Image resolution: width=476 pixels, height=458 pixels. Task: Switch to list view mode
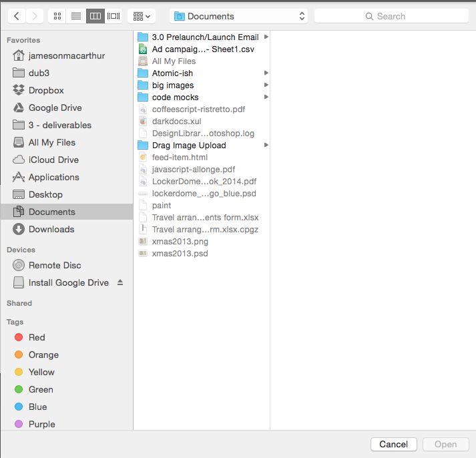coord(76,15)
